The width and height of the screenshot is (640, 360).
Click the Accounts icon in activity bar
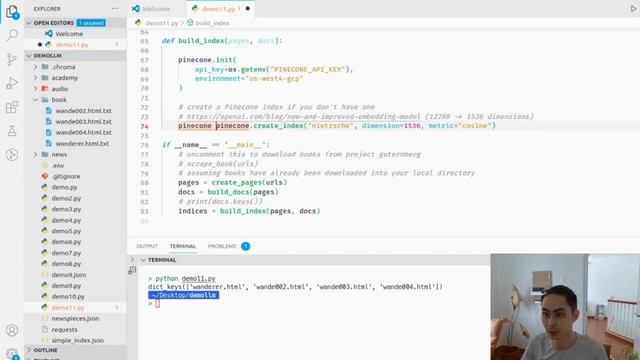point(12,330)
